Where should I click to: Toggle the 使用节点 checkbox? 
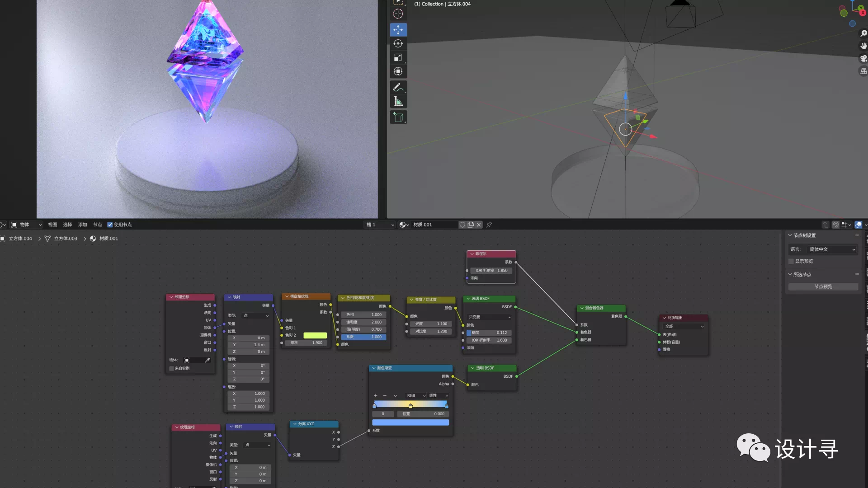coord(110,225)
